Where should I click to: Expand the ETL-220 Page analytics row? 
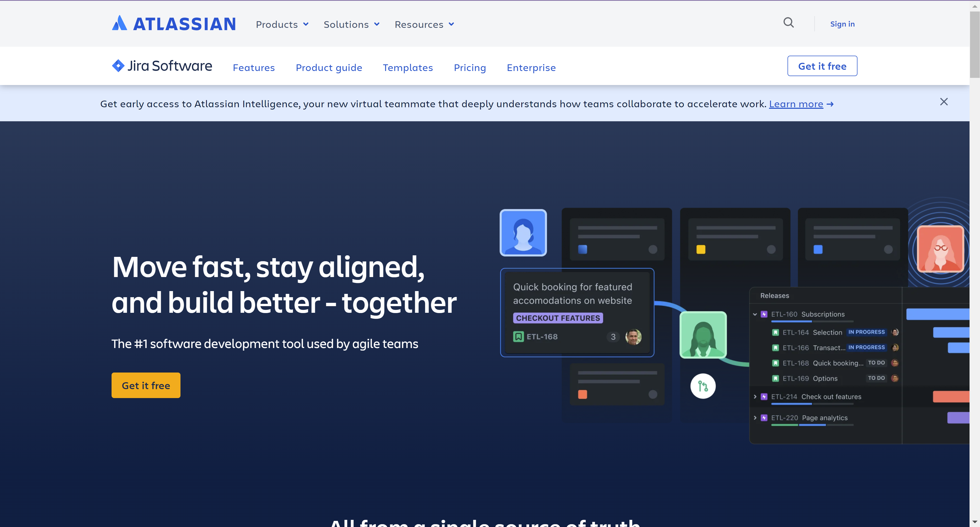pyautogui.click(x=755, y=418)
